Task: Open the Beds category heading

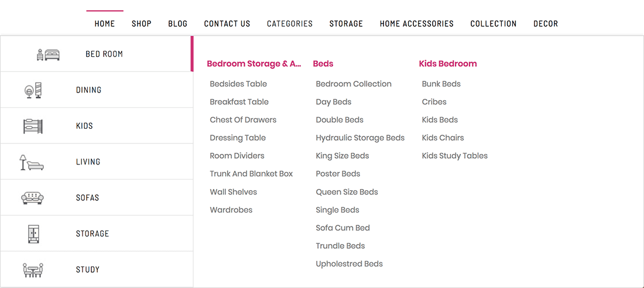Action: [323, 64]
